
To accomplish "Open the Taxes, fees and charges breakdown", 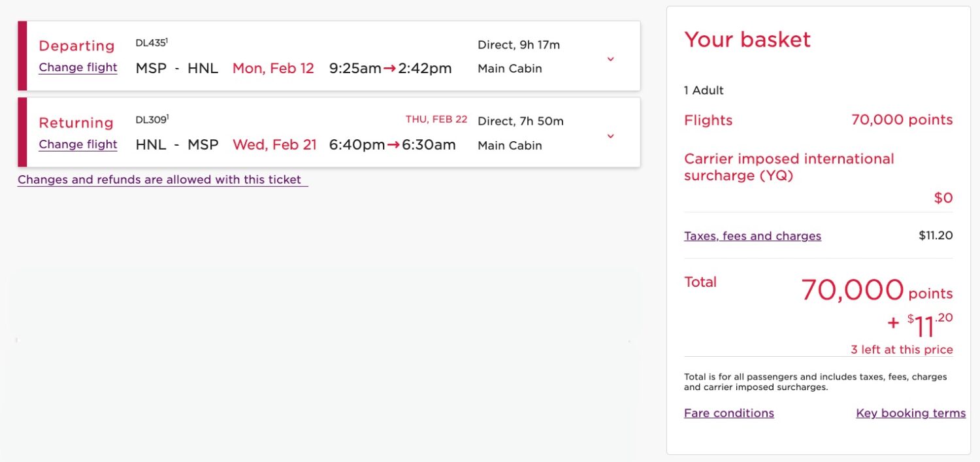I will (x=753, y=236).
